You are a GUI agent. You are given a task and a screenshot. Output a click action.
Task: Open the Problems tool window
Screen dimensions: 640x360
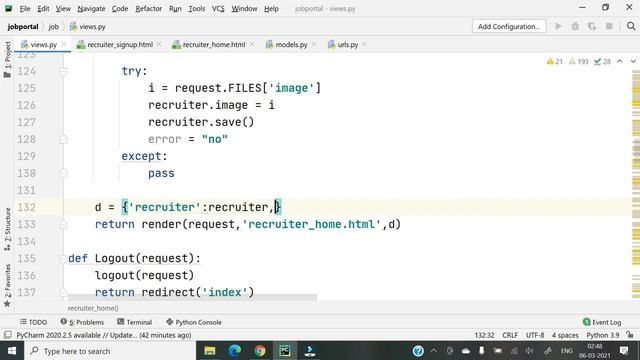[x=82, y=322]
